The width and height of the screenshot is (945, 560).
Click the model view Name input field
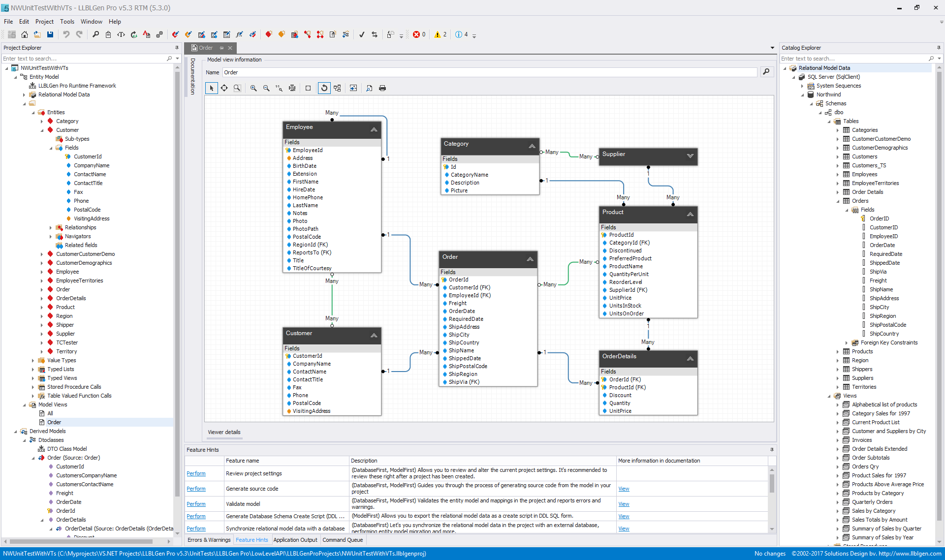tap(489, 72)
